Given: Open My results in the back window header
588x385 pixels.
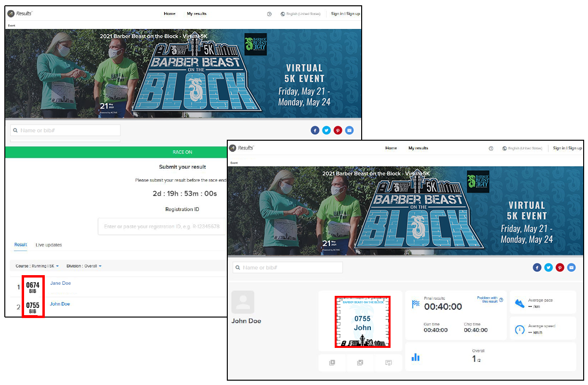Looking at the screenshot, I should pyautogui.click(x=196, y=13).
